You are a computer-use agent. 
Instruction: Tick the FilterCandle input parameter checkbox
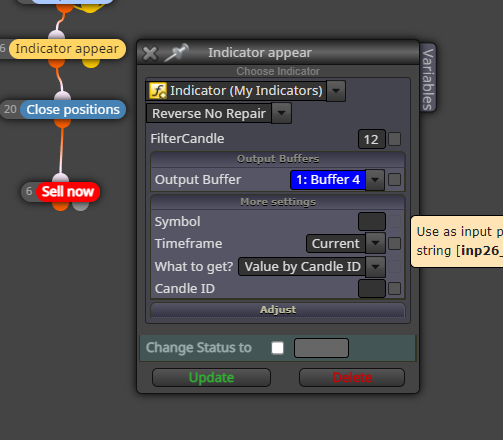click(x=395, y=139)
